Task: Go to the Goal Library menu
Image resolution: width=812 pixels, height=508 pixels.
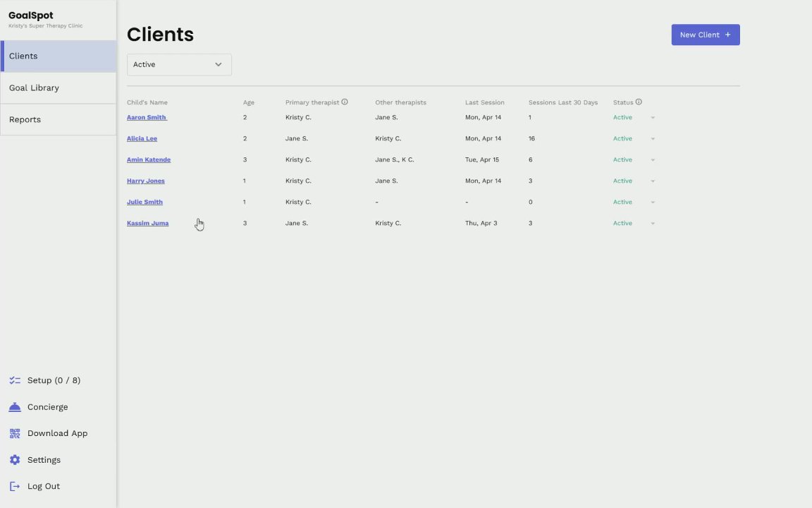Action: [34, 88]
